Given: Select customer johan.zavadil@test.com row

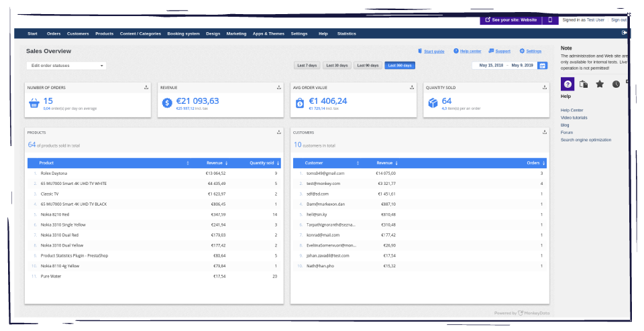Looking at the screenshot, I should coord(420,255).
